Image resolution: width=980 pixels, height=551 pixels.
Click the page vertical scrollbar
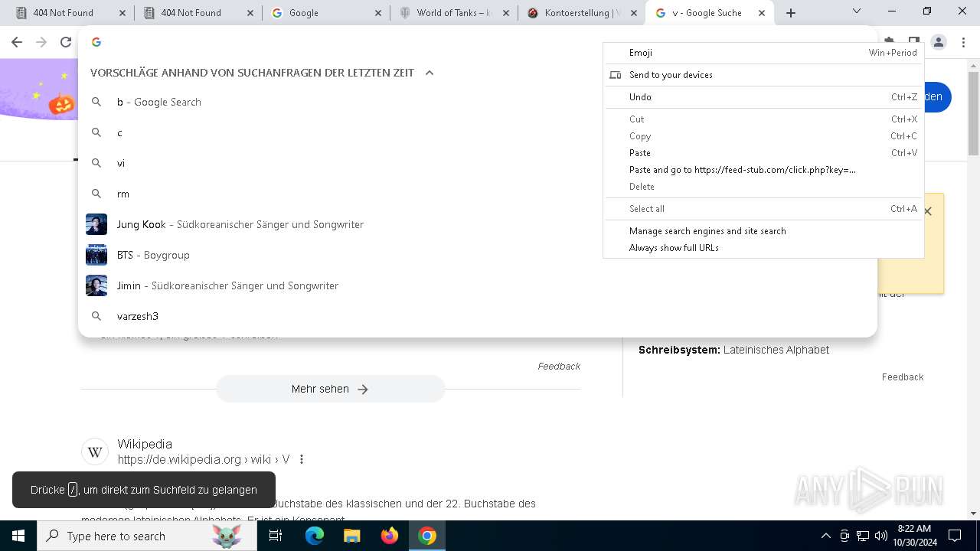pyautogui.click(x=973, y=113)
